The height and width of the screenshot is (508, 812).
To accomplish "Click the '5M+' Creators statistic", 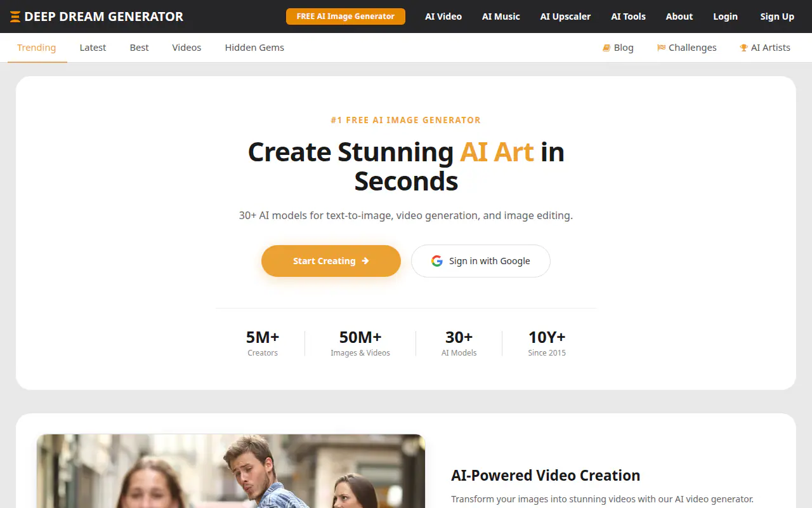I will coord(263,344).
